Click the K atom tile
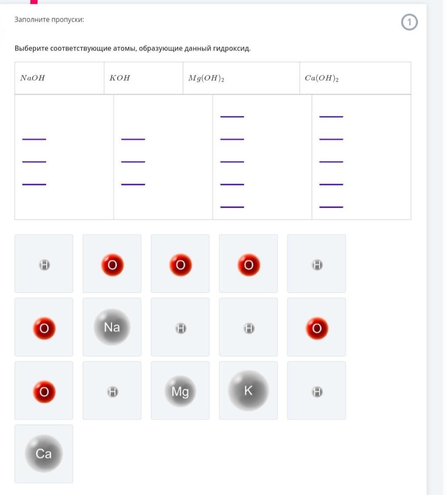This screenshot has height=495, width=448. 248,391
